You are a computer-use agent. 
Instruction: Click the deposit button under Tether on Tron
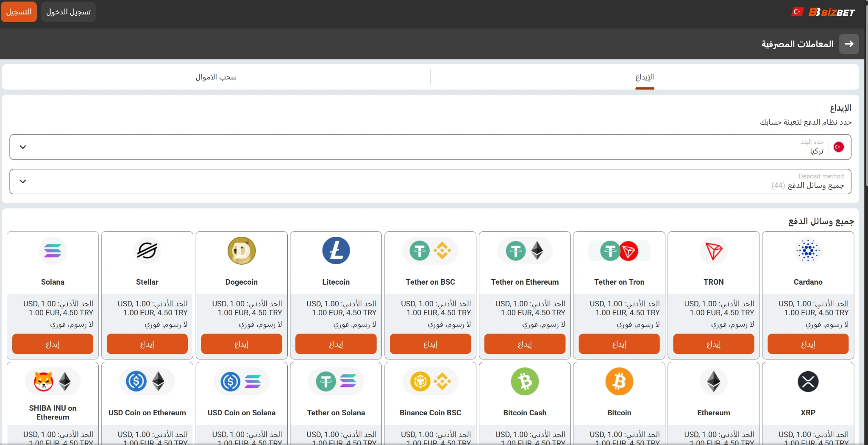pyautogui.click(x=619, y=344)
